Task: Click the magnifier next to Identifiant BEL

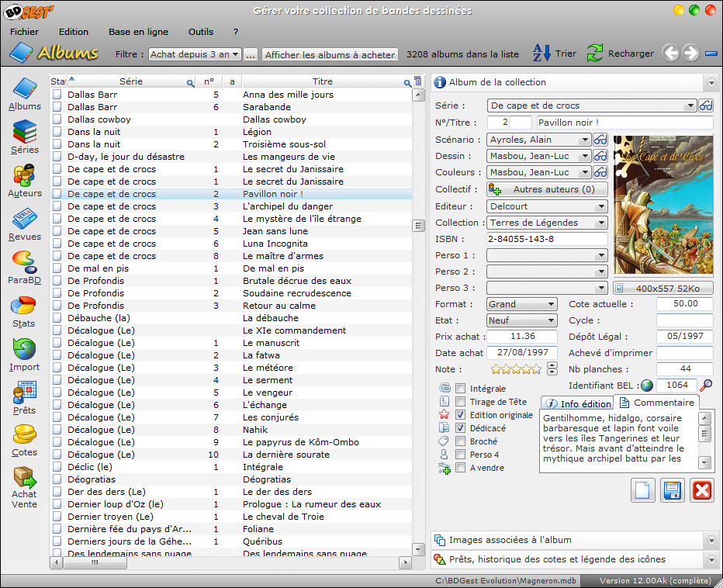Action: pyautogui.click(x=706, y=386)
